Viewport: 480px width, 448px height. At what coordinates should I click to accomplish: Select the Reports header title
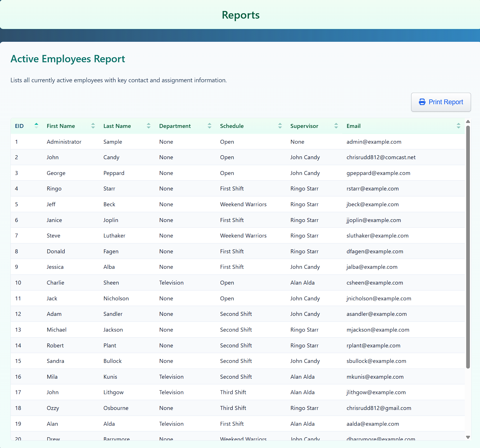point(240,15)
